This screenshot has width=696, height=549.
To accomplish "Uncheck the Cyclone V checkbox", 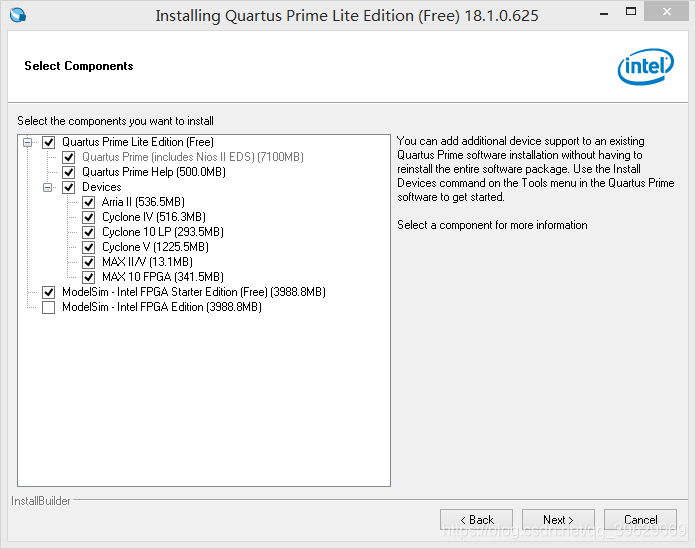I will point(88,248).
